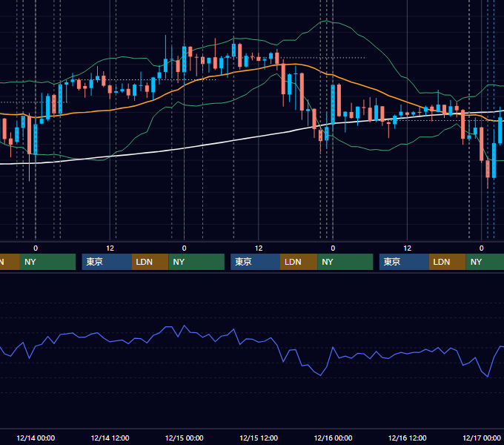
Task: Click the 12/14 12:00 date label
Action: coord(110,438)
